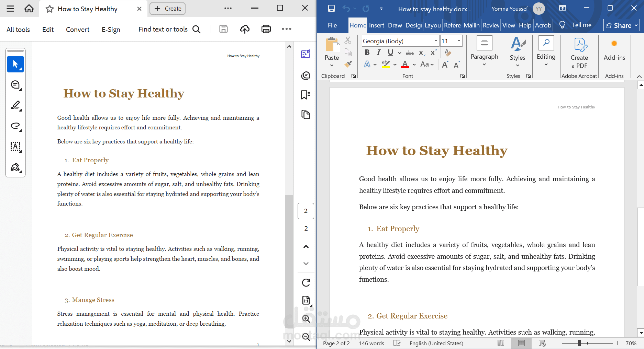Pick the freehand draw loop tool
The image size is (644, 349).
pyautogui.click(x=15, y=126)
